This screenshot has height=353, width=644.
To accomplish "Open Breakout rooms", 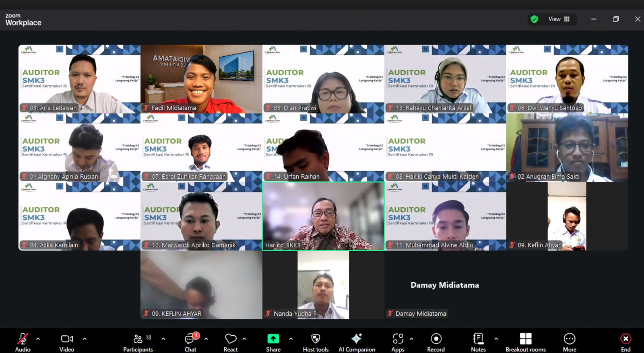I will tap(526, 342).
